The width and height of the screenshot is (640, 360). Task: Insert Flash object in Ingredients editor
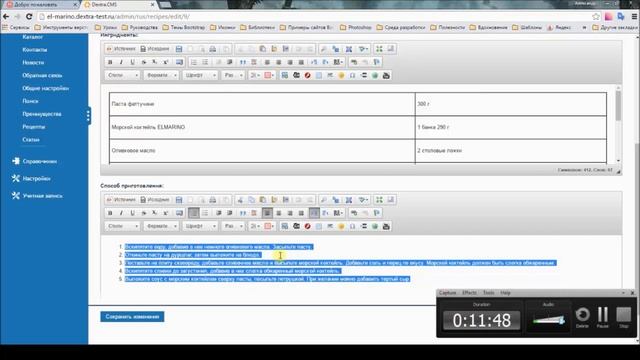point(307,76)
